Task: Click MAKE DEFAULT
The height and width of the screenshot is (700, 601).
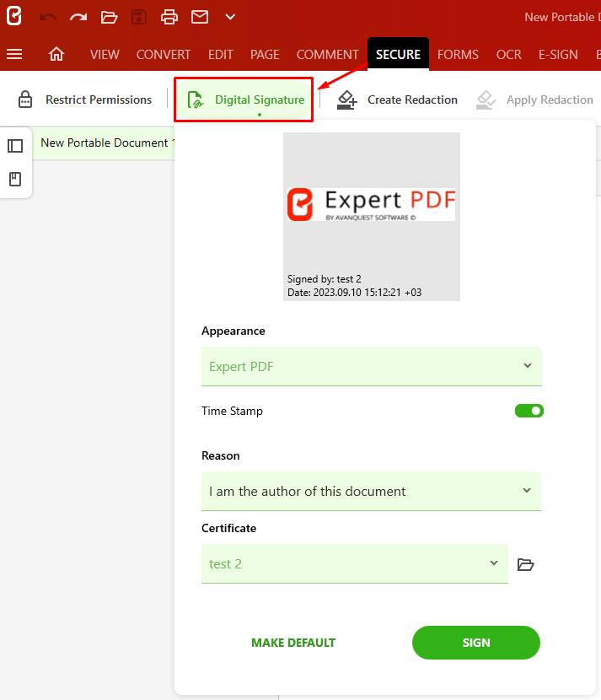Action: pos(293,643)
